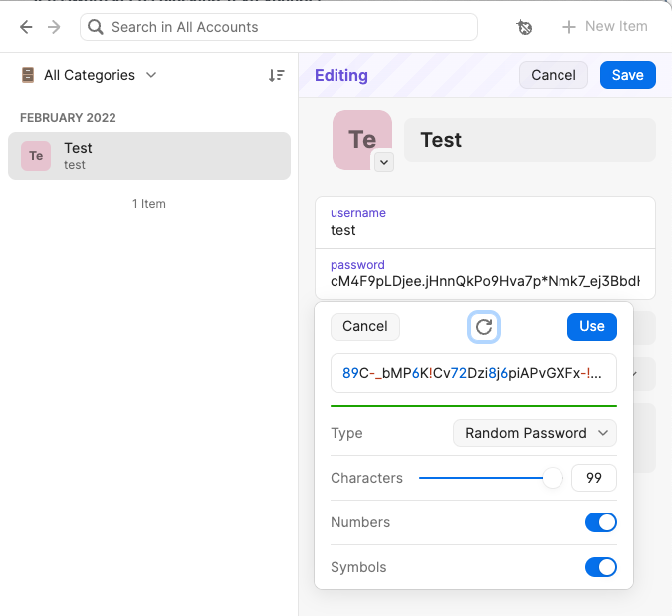Image resolution: width=672 pixels, height=616 pixels.
Task: Disable the Numbers toggle
Action: point(600,522)
